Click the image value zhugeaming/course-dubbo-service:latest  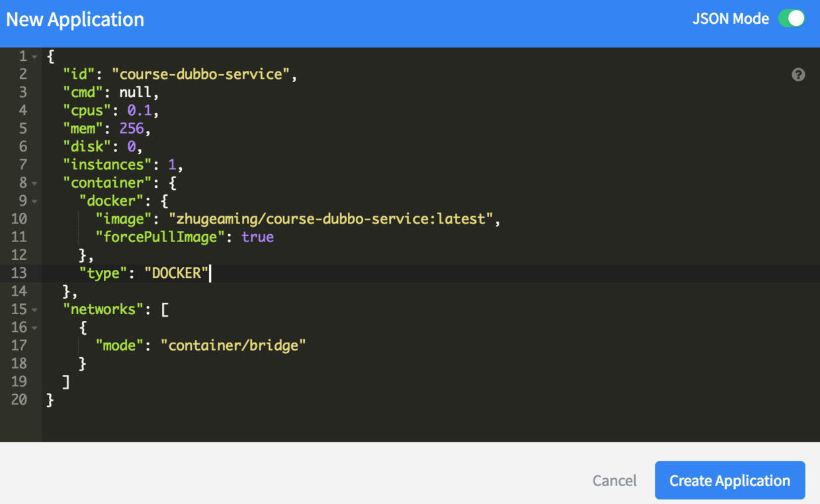pyautogui.click(x=331, y=219)
